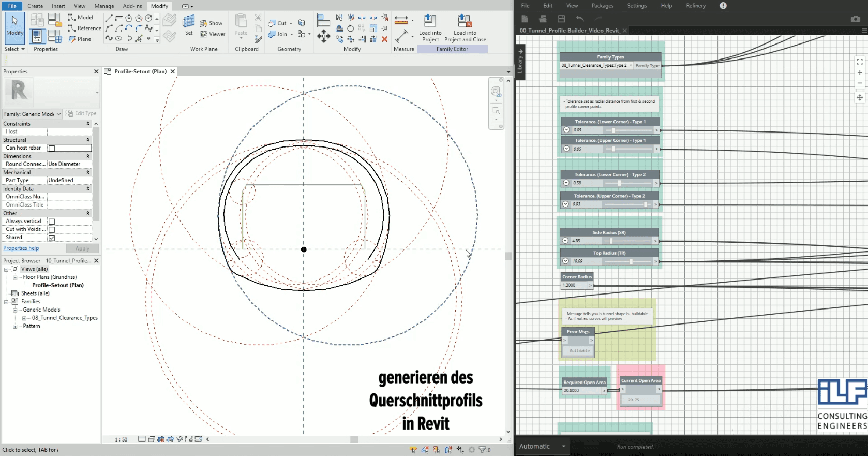Collapse the Constraints section
This screenshot has height=456, width=868.
click(87, 124)
